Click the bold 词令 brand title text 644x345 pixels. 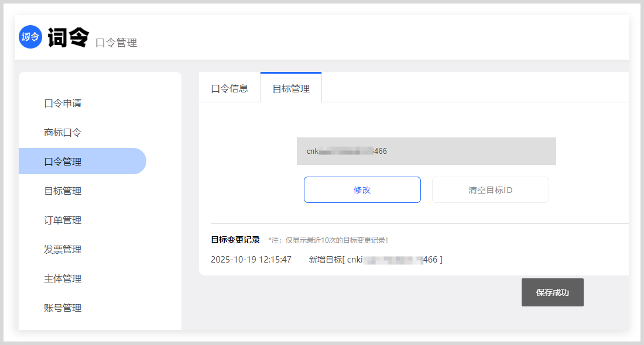(68, 37)
